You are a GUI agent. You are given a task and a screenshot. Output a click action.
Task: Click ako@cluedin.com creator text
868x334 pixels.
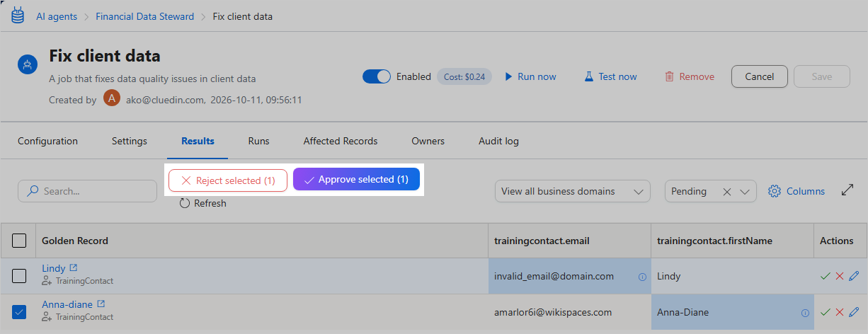165,100
